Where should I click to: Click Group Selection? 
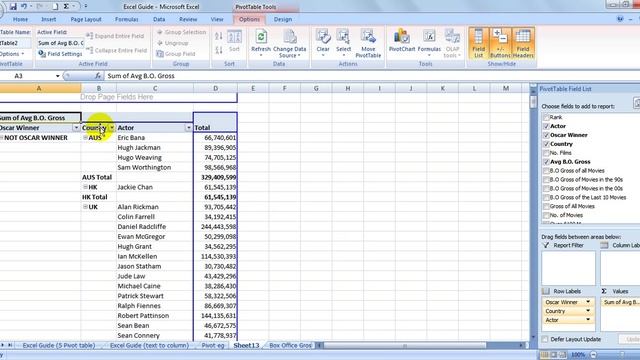pyautogui.click(x=182, y=32)
